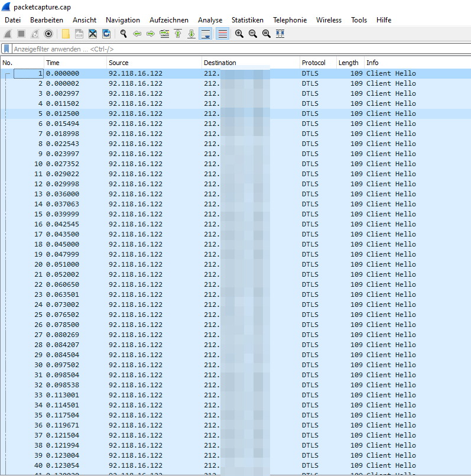Image resolution: width=471 pixels, height=476 pixels.
Task: Open the Navigation menu
Action: [123, 20]
